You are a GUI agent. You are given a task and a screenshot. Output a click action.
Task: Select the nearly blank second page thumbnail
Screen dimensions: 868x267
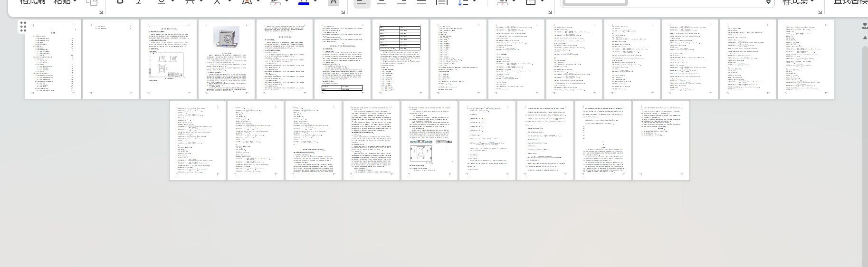pos(111,59)
